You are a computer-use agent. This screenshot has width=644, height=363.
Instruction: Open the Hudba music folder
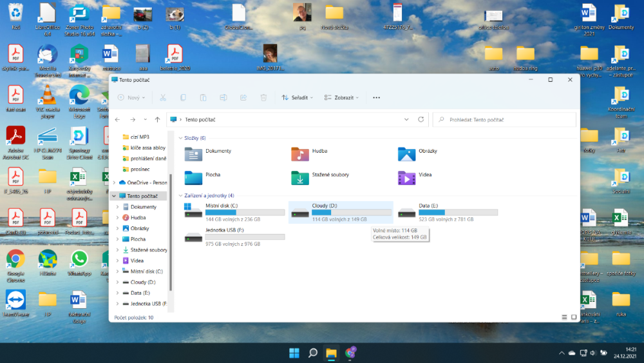[300, 153]
